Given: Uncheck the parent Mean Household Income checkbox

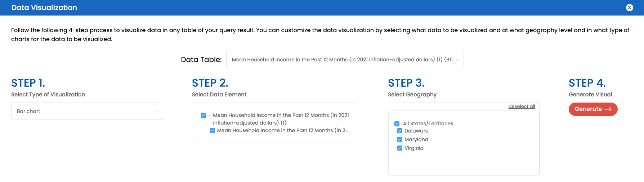Looking at the screenshot, I should (204, 115).
